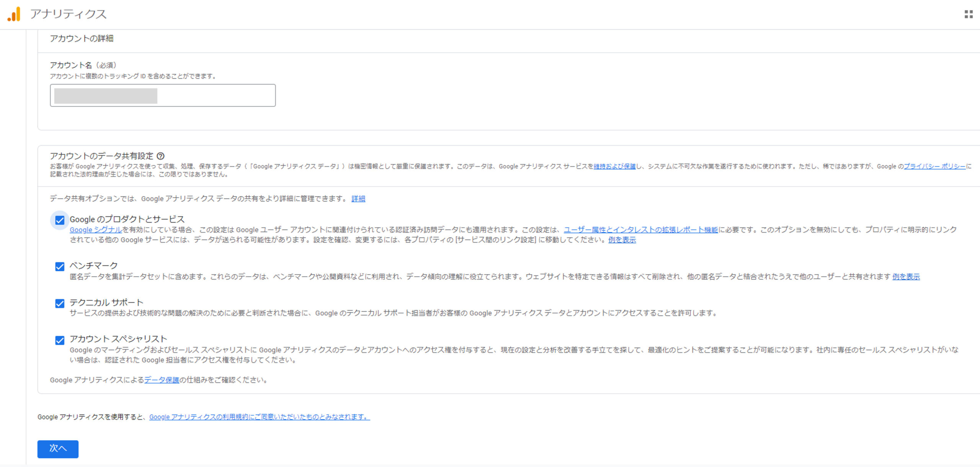This screenshot has height=467, width=980.
Task: Open the プライバシー ポリシー link
Action: (934, 166)
